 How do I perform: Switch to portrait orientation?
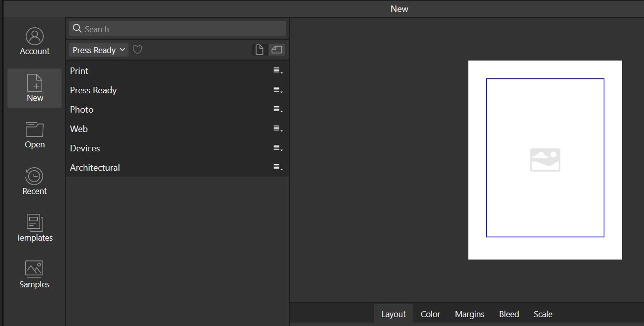pyautogui.click(x=259, y=50)
